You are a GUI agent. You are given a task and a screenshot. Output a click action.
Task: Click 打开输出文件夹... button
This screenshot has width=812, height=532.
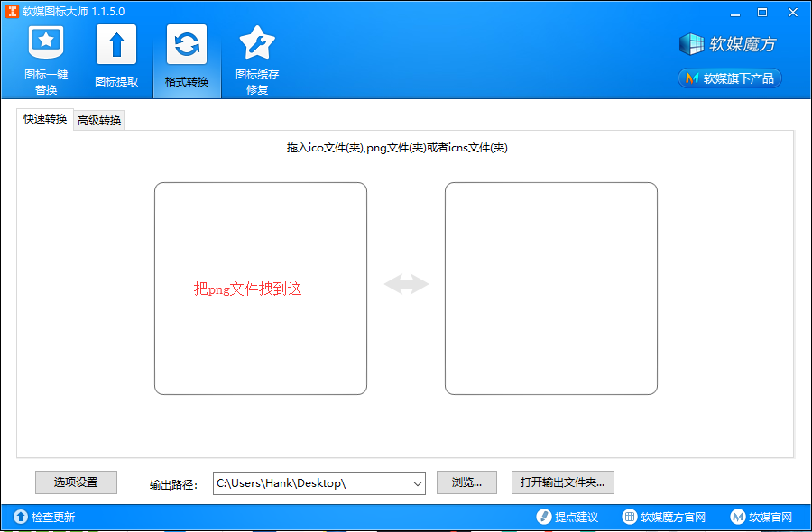562,482
